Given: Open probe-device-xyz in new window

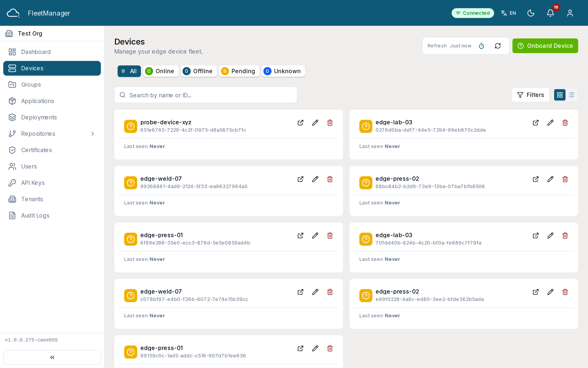Looking at the screenshot, I should point(300,123).
